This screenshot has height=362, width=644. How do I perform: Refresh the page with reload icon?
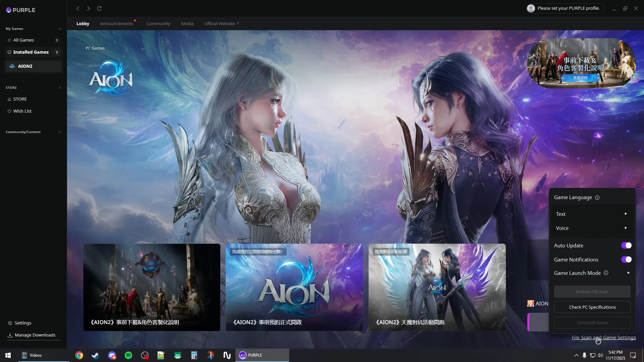pos(99,8)
